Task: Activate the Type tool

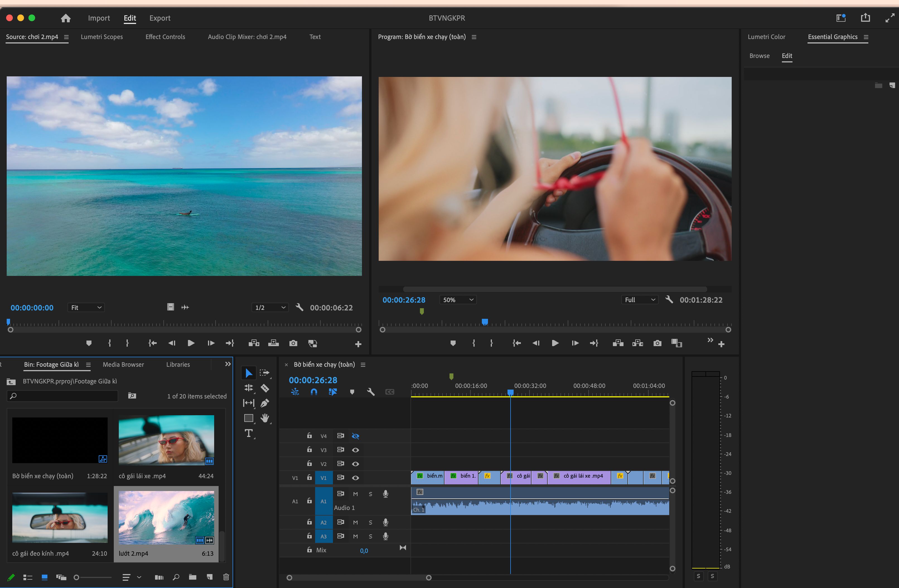Action: tap(248, 433)
